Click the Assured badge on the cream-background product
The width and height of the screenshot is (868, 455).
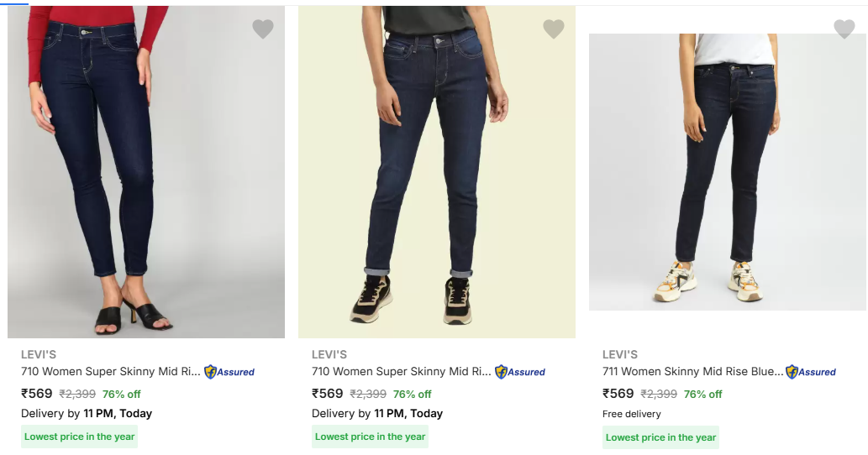coord(520,372)
